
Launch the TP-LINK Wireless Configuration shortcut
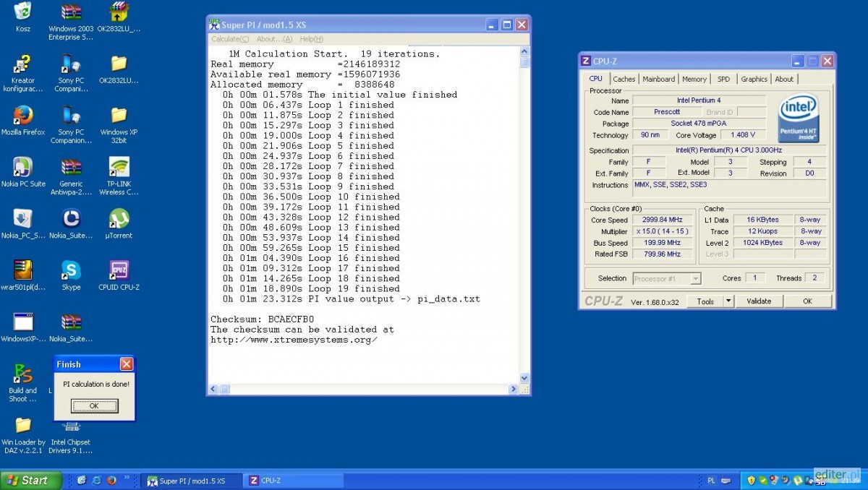pos(119,168)
